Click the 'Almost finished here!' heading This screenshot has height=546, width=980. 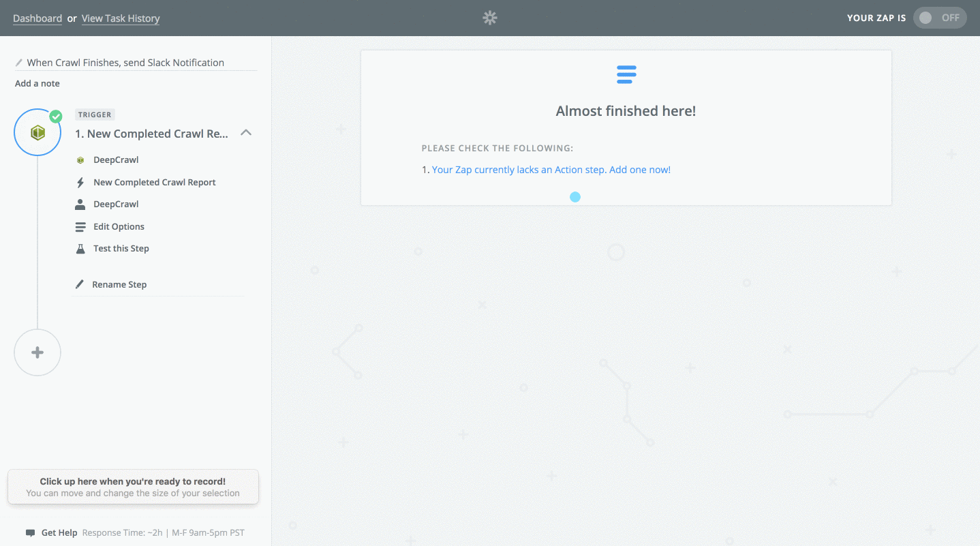pos(626,111)
